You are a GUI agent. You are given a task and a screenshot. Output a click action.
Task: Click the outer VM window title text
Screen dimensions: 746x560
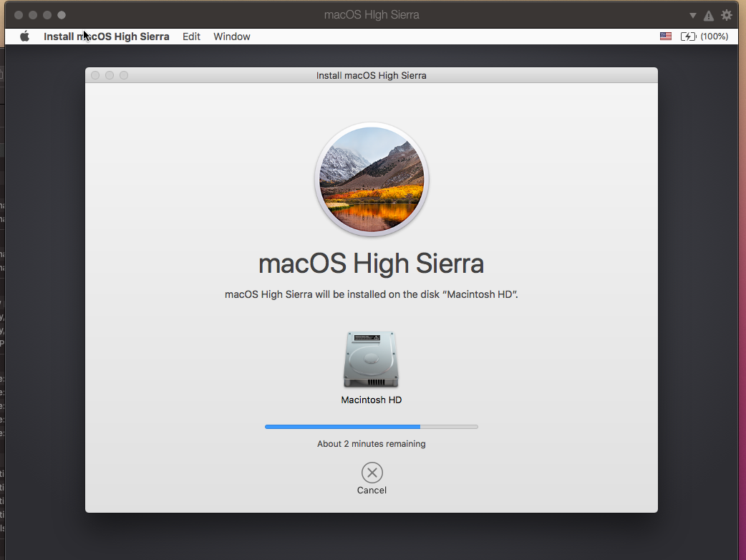[x=372, y=15]
